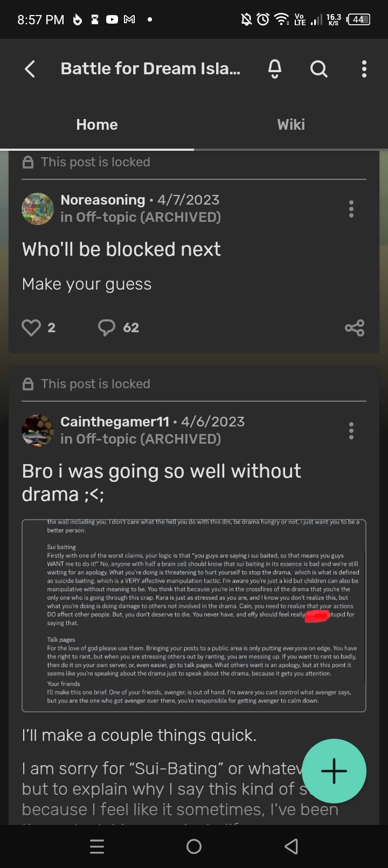Like the "Who'll be blocked next" post
Viewport: 388px width, 868px height.
pos(31,327)
